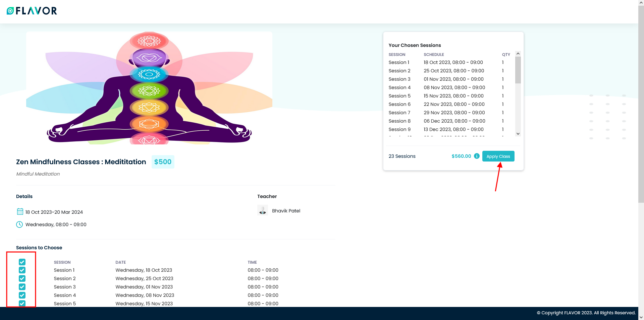Click the calendar icon beside the date range

click(20, 212)
